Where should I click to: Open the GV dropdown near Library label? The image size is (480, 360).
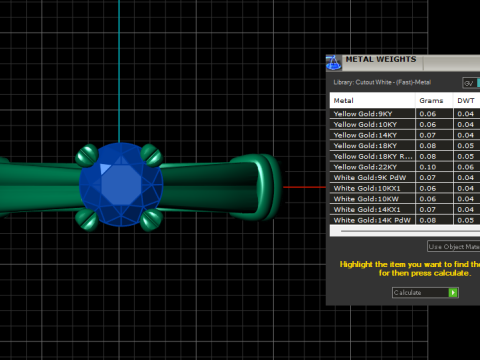(x=471, y=83)
